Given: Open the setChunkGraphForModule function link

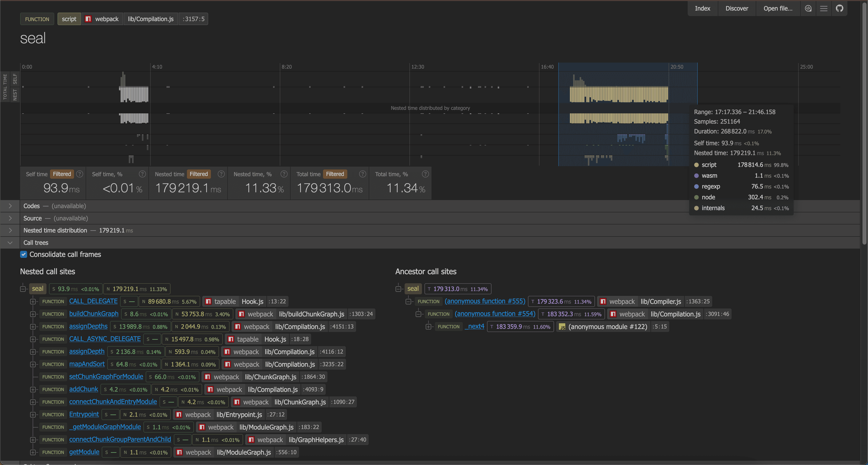Looking at the screenshot, I should (106, 377).
